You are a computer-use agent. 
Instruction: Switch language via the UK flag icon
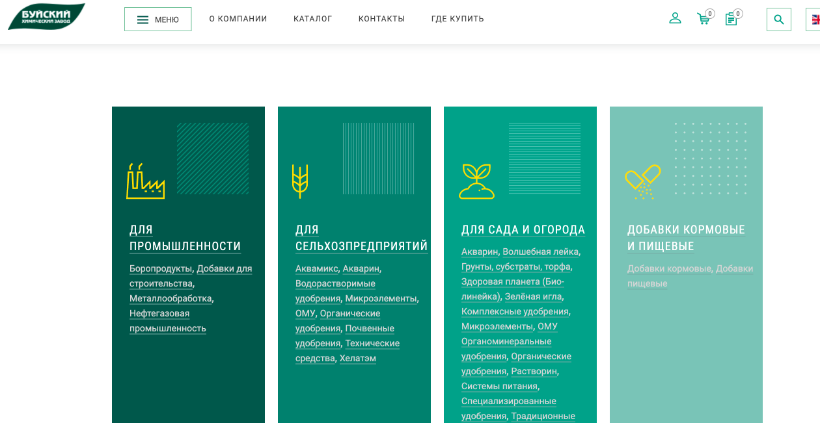point(814,19)
